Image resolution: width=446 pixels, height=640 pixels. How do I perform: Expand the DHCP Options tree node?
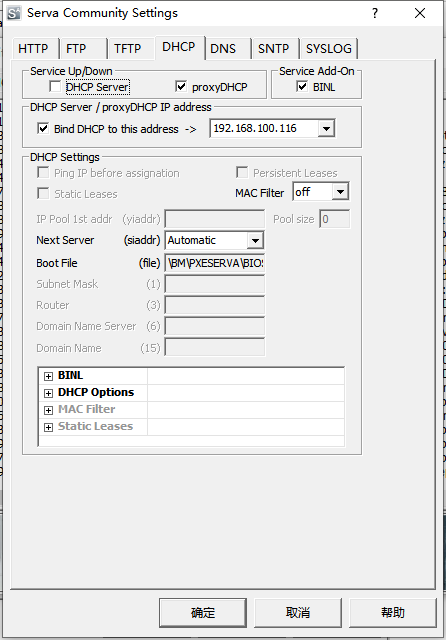coord(49,393)
